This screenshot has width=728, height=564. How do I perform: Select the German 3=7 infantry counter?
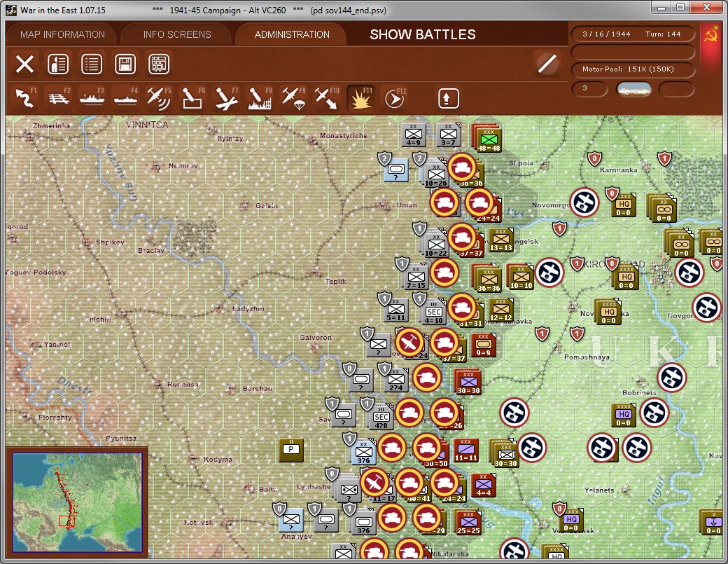448,135
